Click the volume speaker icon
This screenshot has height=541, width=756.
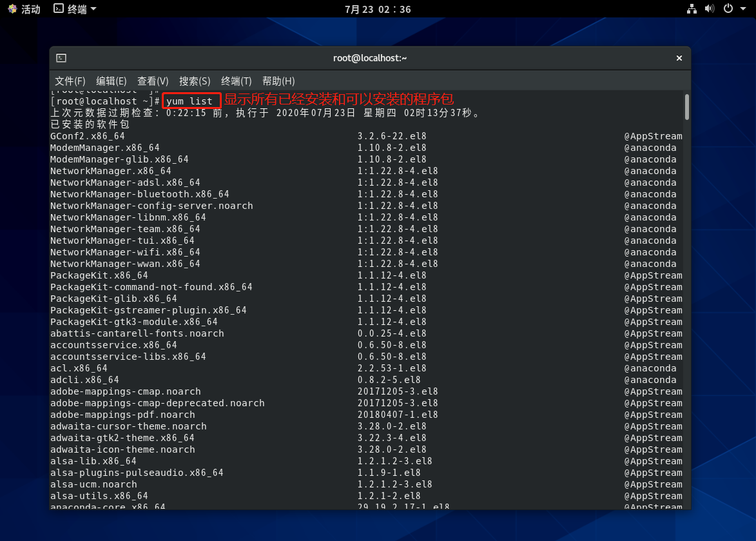coord(710,9)
